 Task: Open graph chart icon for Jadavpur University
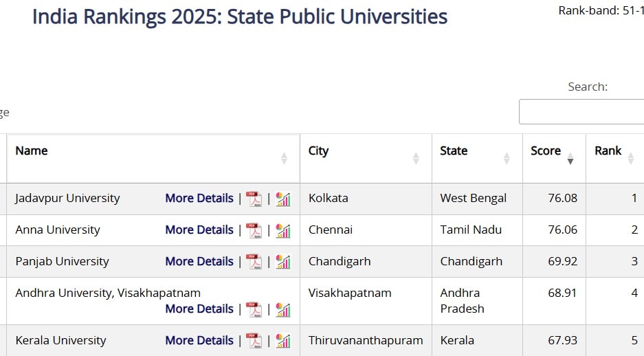[x=283, y=199]
